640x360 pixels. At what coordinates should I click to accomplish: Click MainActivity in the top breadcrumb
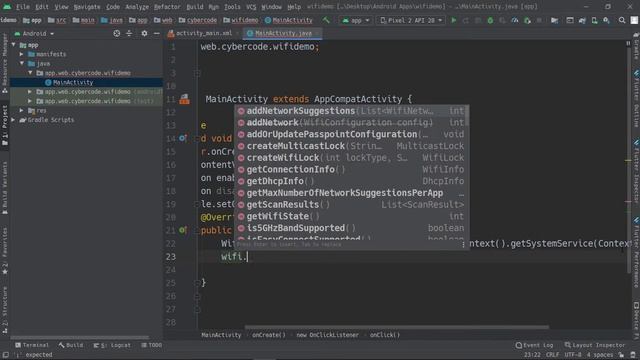pos(289,20)
